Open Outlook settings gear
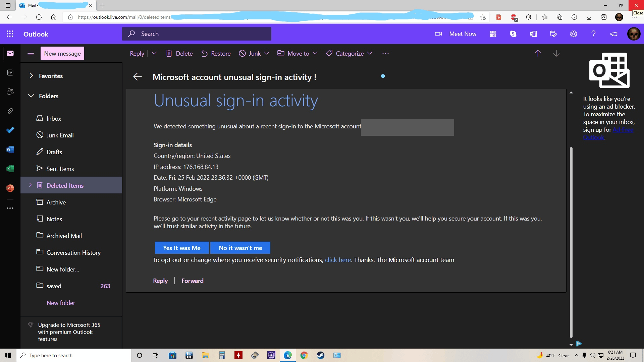644x362 pixels. point(573,34)
